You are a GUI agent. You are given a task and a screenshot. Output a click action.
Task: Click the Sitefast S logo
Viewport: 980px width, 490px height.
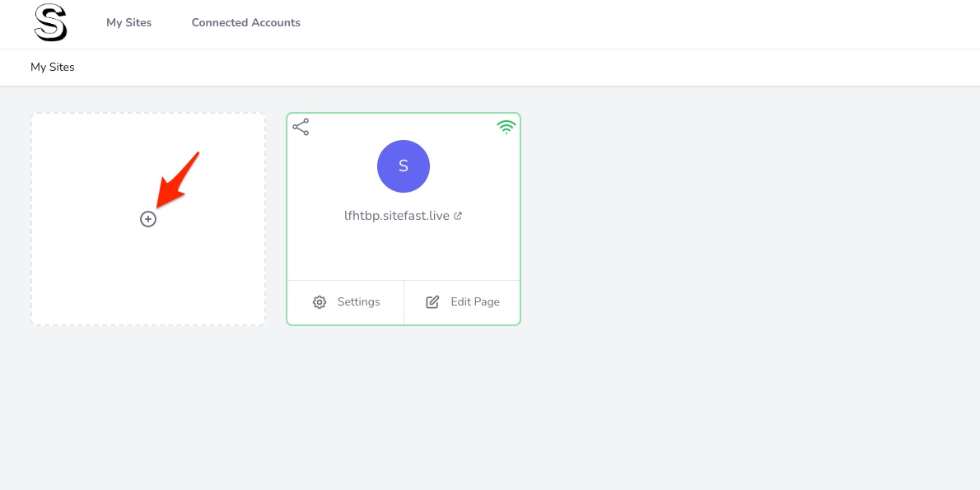click(x=50, y=22)
